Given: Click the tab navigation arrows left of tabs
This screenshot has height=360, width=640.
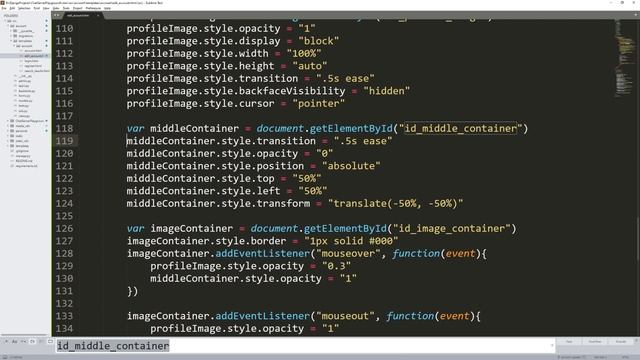Looking at the screenshot, I should pyautogui.click(x=56, y=16).
